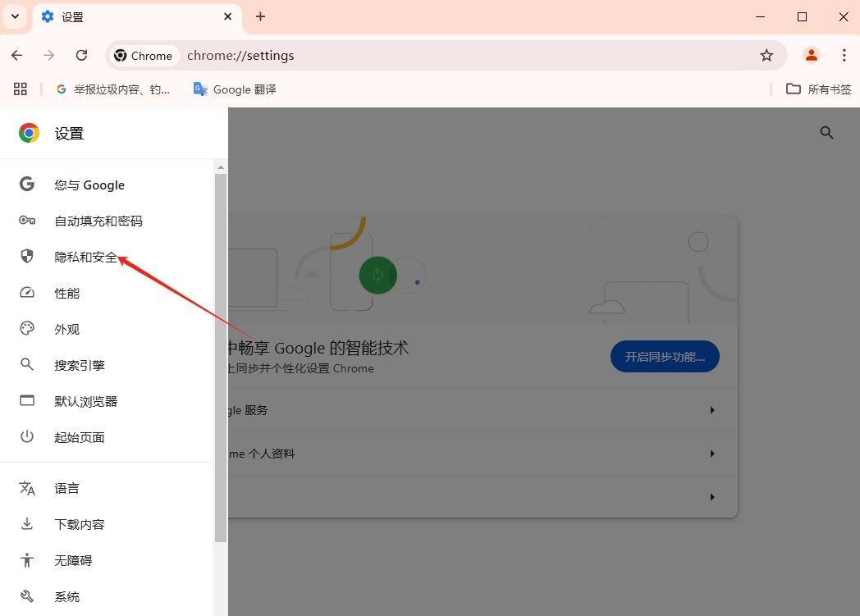860x616 pixels.
Task: Open 无障碍 settings section
Action: pos(107,561)
